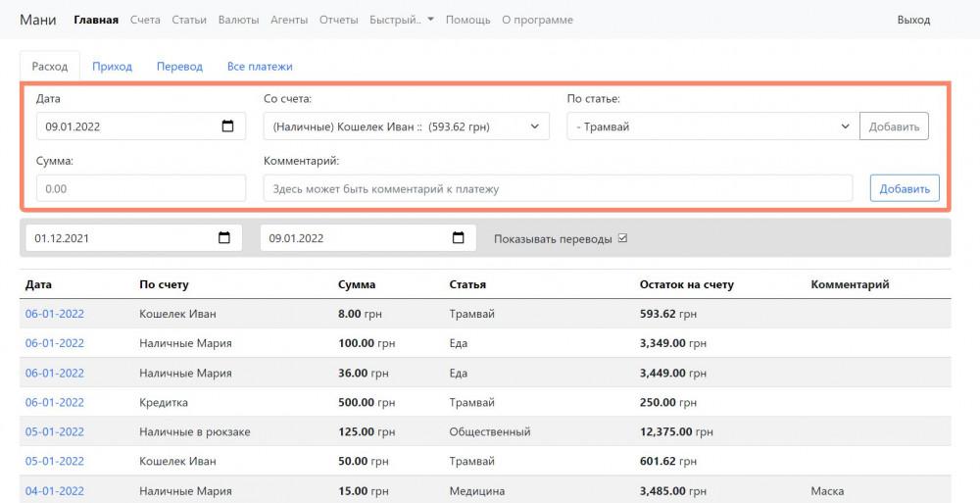Open the Счета menu item
The width and height of the screenshot is (980, 503).
145,20
